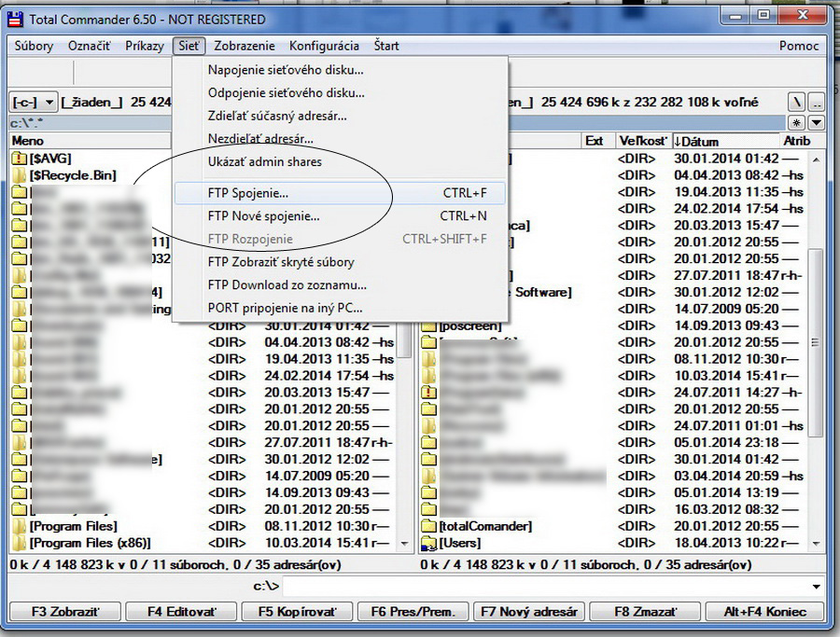
Task: Click the [Users] folder name
Action: tap(459, 543)
